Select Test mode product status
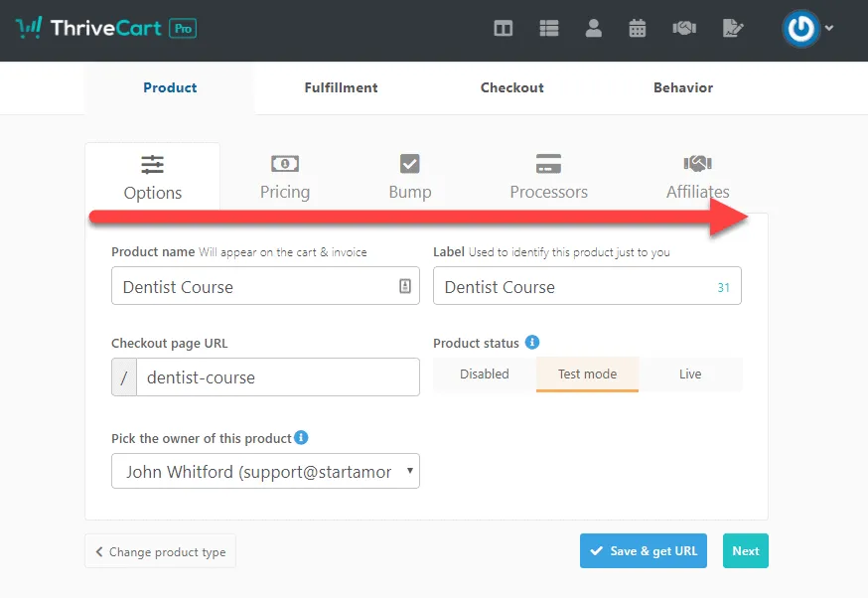This screenshot has height=598, width=868. pos(587,374)
